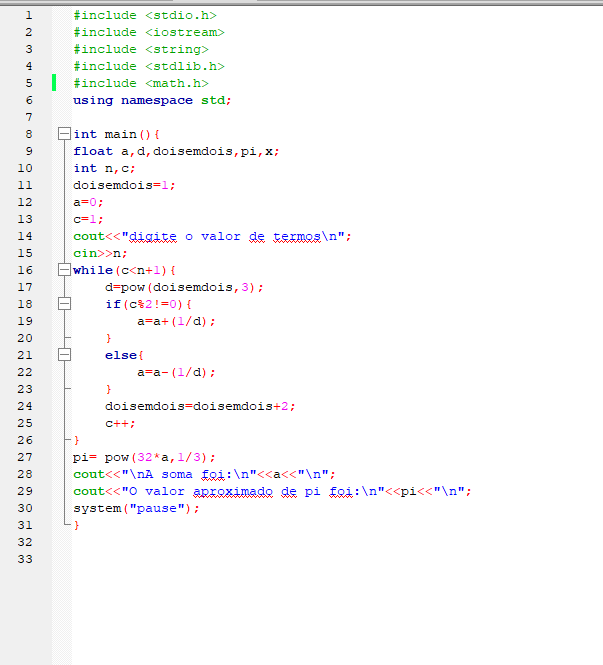603x665 pixels.
Task: Click line number 21 in margin
Action: [x=25, y=355]
